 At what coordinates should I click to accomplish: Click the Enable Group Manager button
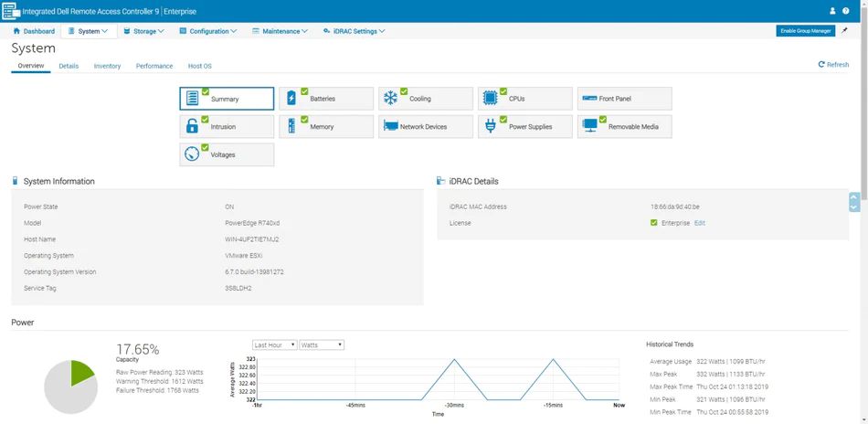[805, 30]
